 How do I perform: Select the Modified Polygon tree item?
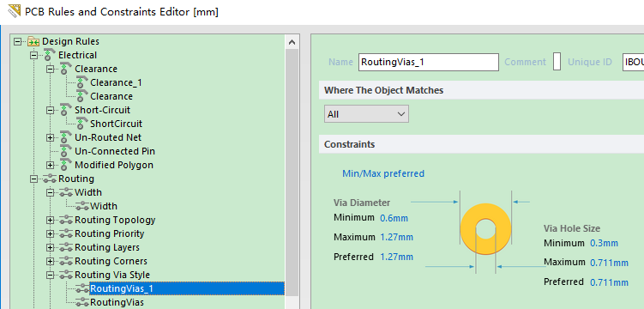click(114, 165)
